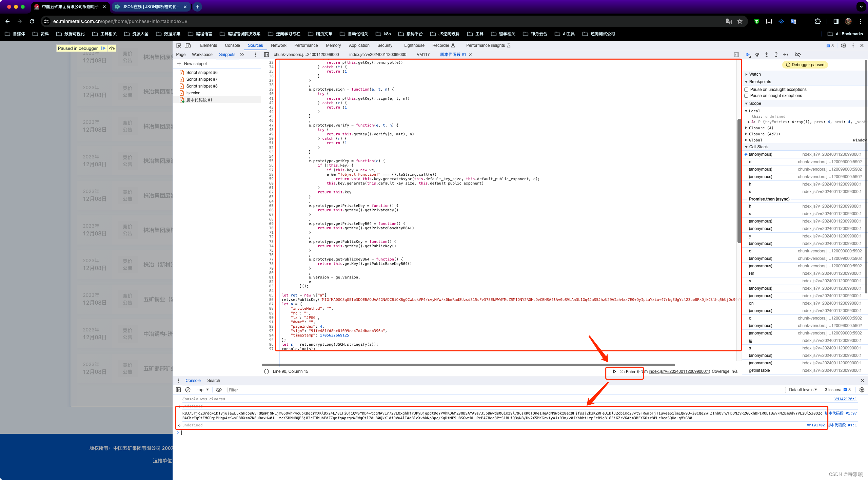Resume from Paused in debugger overlay
This screenshot has width=868, height=480.
103,48
